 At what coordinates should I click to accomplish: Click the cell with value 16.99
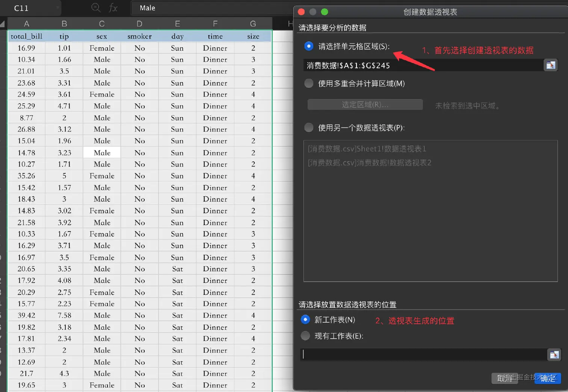tap(27, 48)
